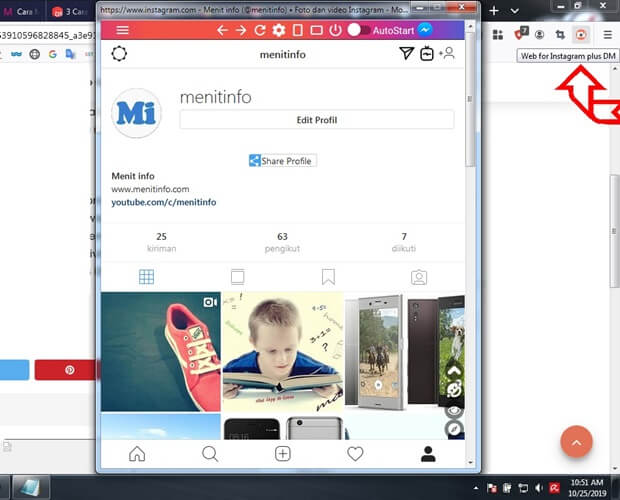
Task: Go back using the left arrow icon
Action: (222, 30)
